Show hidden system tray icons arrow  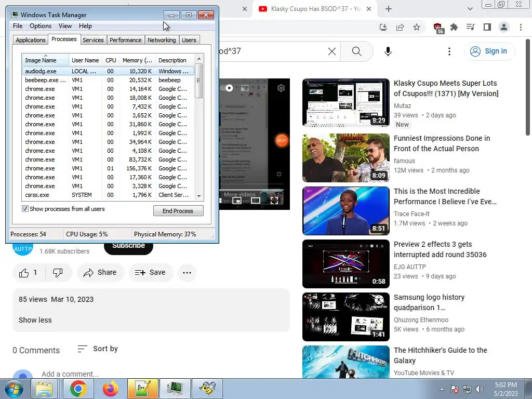[442, 389]
